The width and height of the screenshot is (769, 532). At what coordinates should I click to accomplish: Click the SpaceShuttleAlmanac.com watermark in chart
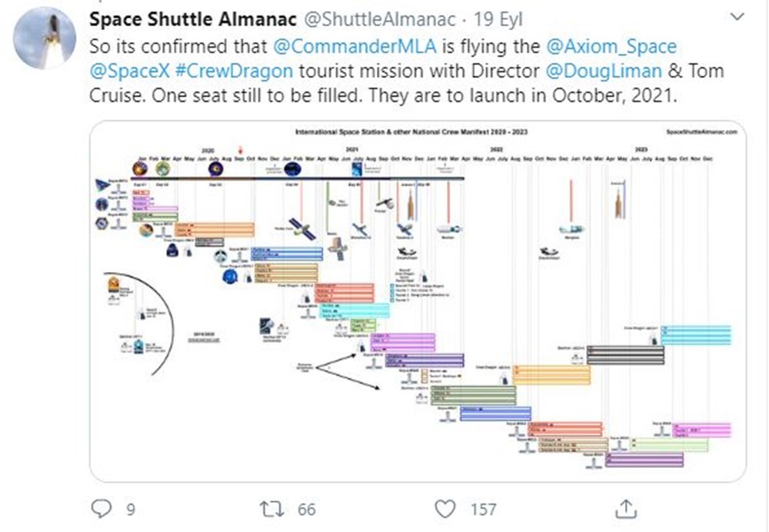coord(701,132)
